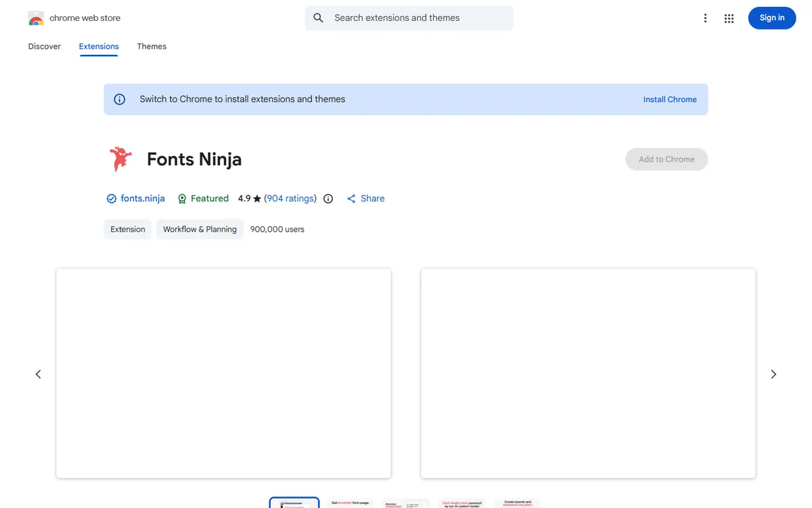Click the ratings info circle icon
812x508 pixels.
[x=328, y=198]
